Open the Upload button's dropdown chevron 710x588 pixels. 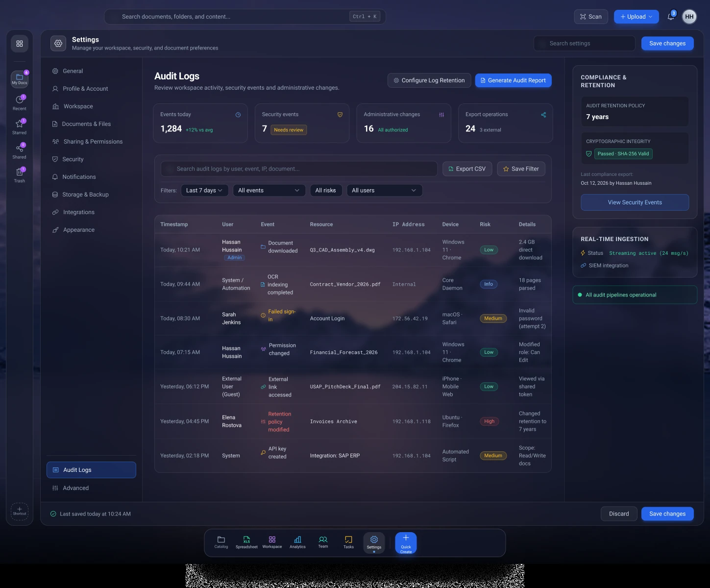[x=651, y=17]
